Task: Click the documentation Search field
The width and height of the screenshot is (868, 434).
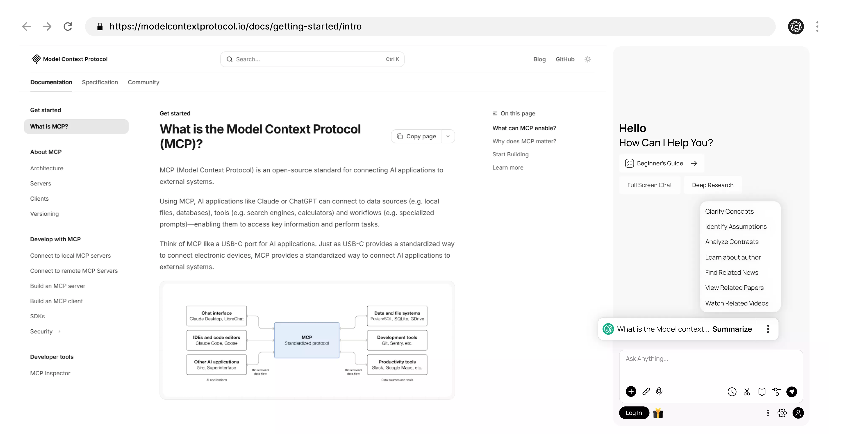Action: tap(312, 59)
